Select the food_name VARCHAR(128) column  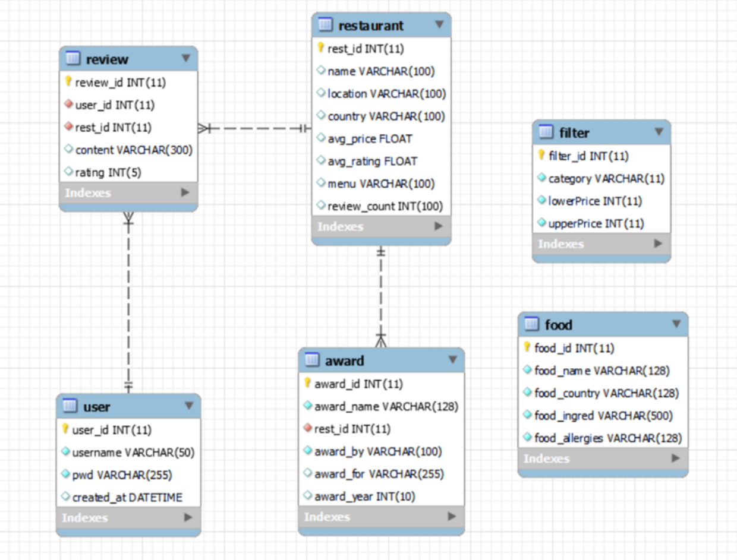point(603,371)
